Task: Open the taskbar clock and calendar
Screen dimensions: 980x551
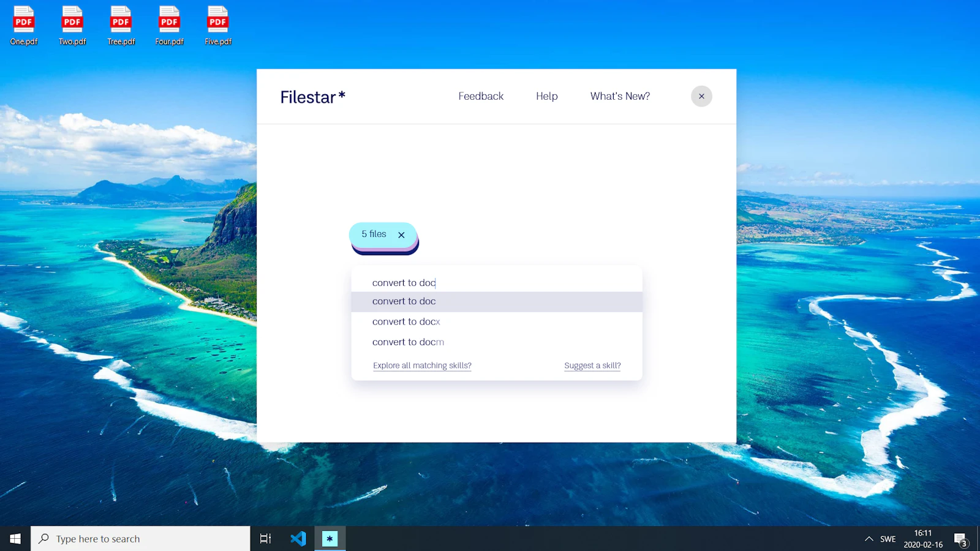Action: 923,539
